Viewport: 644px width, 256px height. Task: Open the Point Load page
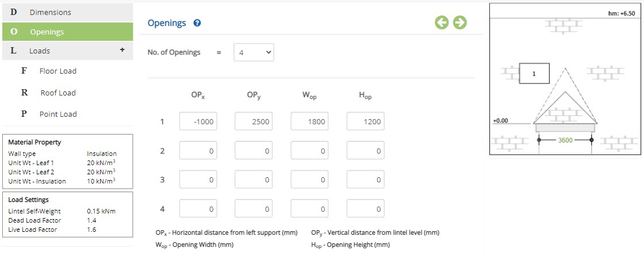58,114
